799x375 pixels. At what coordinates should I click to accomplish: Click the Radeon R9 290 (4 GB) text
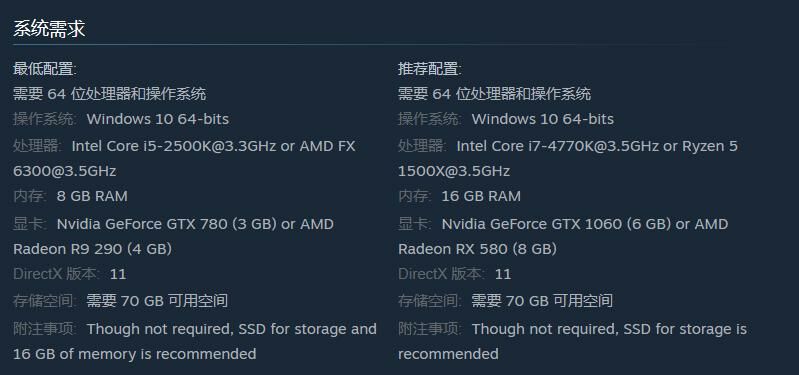92,249
